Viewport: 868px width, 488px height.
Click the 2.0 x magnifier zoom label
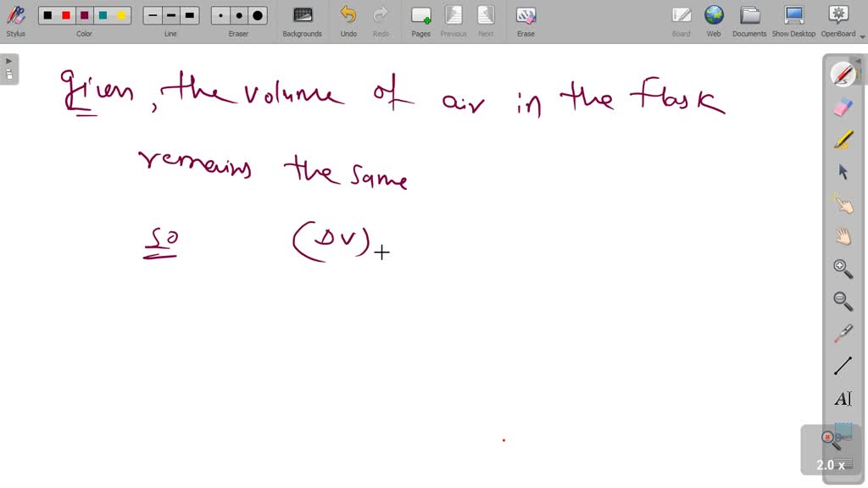click(x=831, y=465)
